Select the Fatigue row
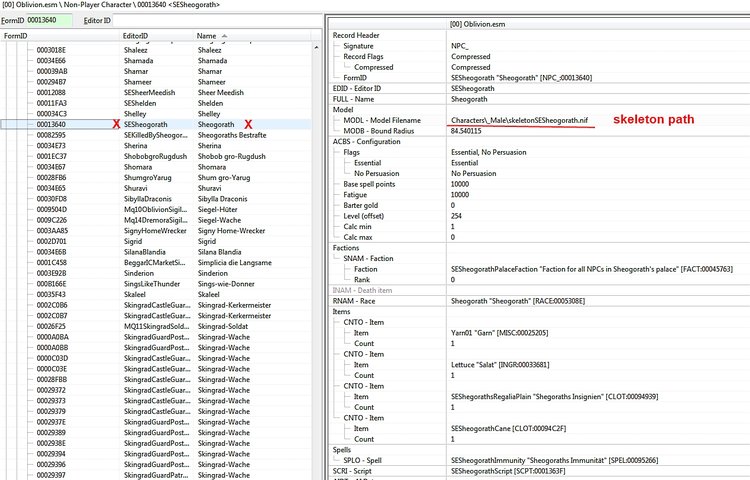 (x=539, y=195)
